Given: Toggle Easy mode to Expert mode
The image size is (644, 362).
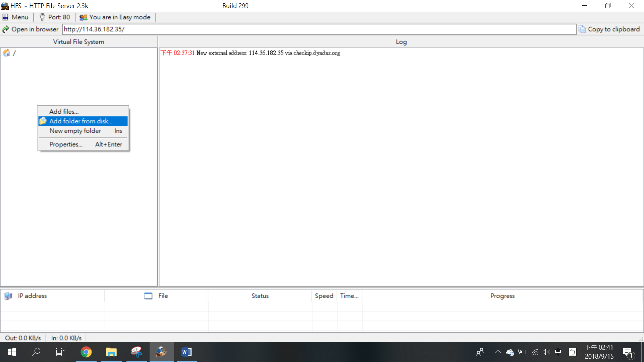Looking at the screenshot, I should pos(119,17).
